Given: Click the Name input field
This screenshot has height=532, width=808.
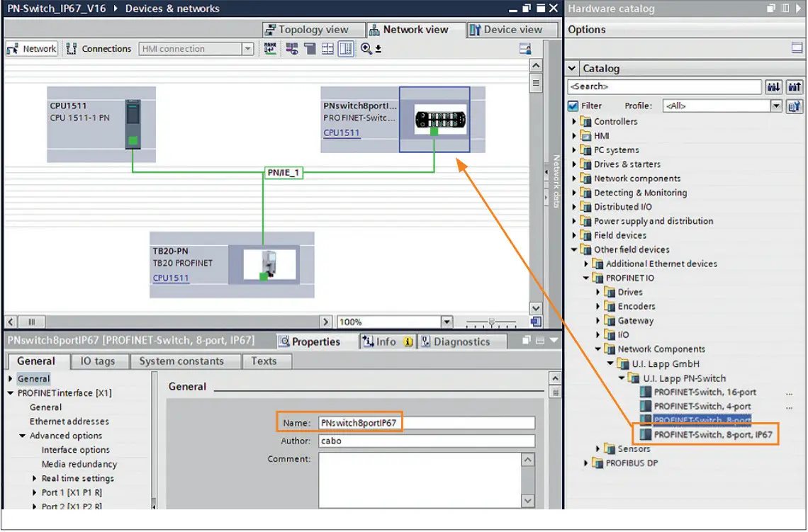Looking at the screenshot, I should 425,423.
